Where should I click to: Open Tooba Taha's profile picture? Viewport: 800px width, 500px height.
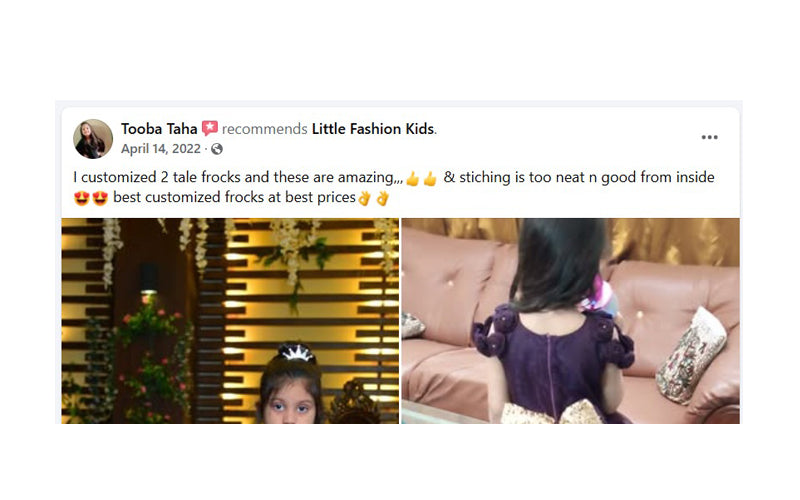click(93, 139)
